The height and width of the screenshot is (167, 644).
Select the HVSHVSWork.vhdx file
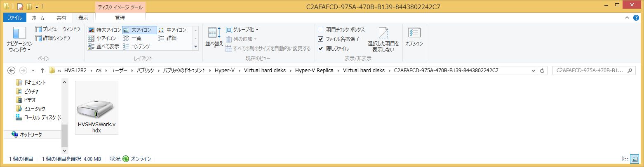pyautogui.click(x=97, y=108)
